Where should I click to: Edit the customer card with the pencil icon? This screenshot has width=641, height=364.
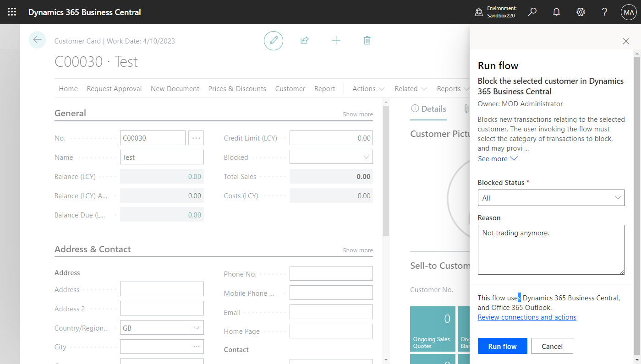(274, 40)
